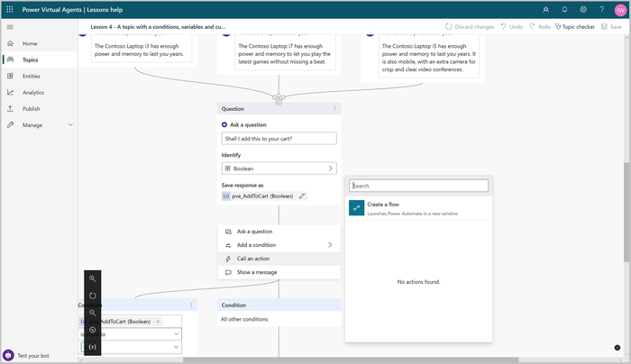This screenshot has width=631, height=364.
Task: Remove pva_AddToCart variable from condition
Action: tap(158, 321)
